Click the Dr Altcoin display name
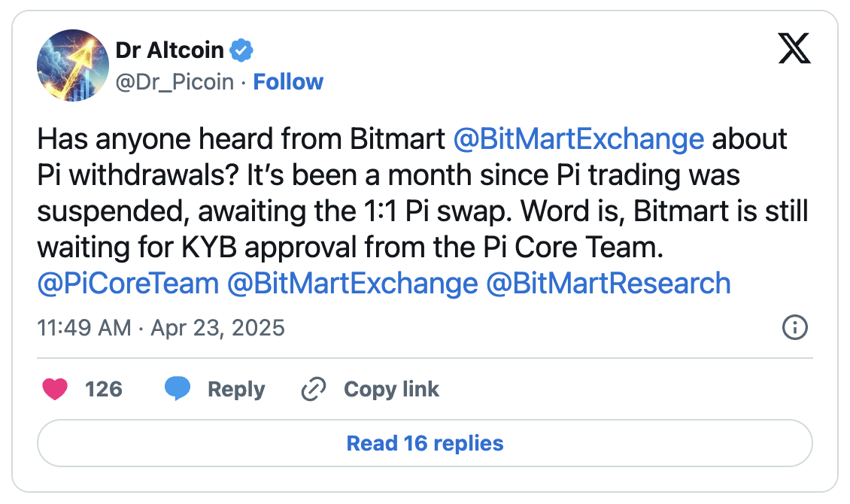The image size is (850, 504). (170, 50)
